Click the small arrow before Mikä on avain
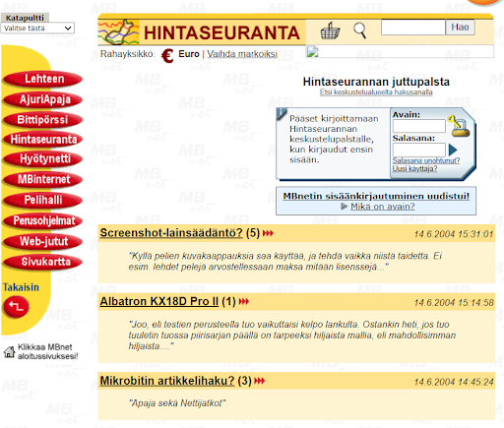Screen dimensions: 504x428 (x=344, y=207)
